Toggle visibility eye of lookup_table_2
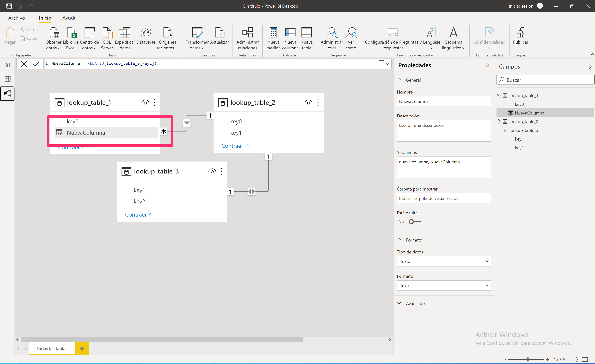This screenshot has height=364, width=595. tap(308, 102)
